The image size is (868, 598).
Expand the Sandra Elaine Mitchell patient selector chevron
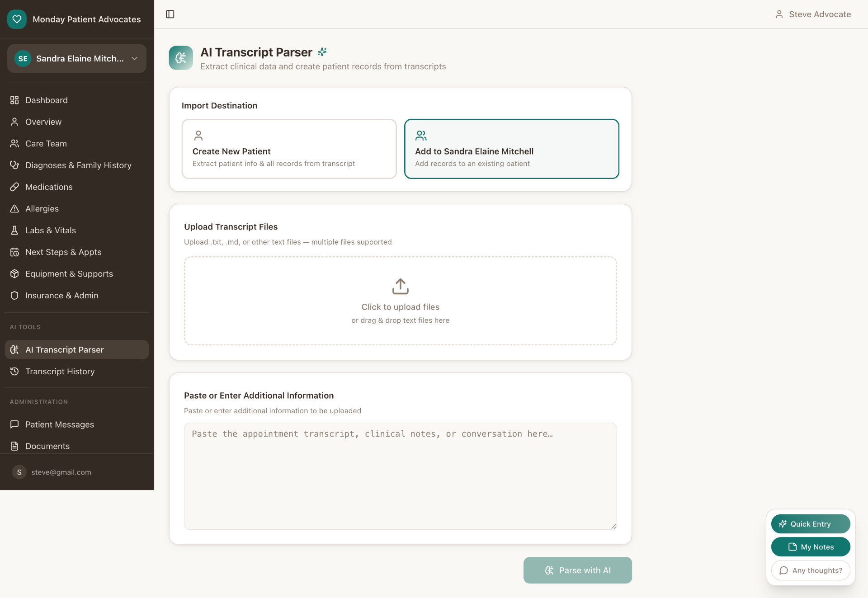[x=134, y=58]
